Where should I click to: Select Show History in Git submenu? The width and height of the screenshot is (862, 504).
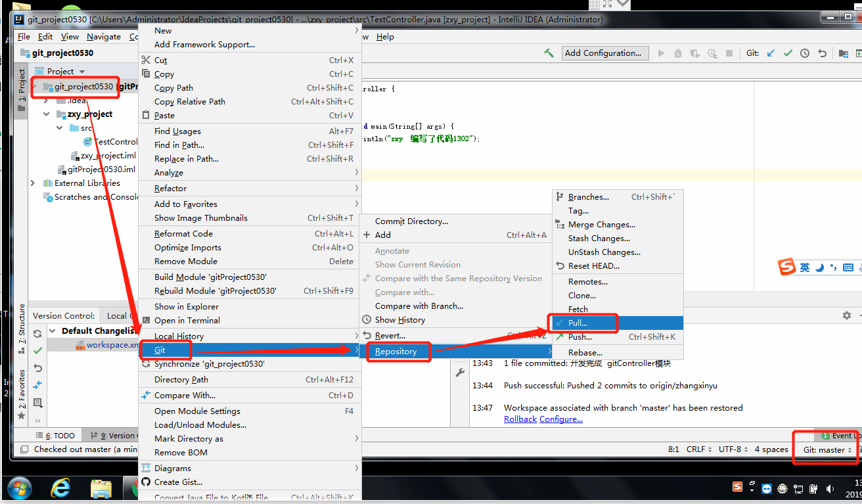pos(456,320)
